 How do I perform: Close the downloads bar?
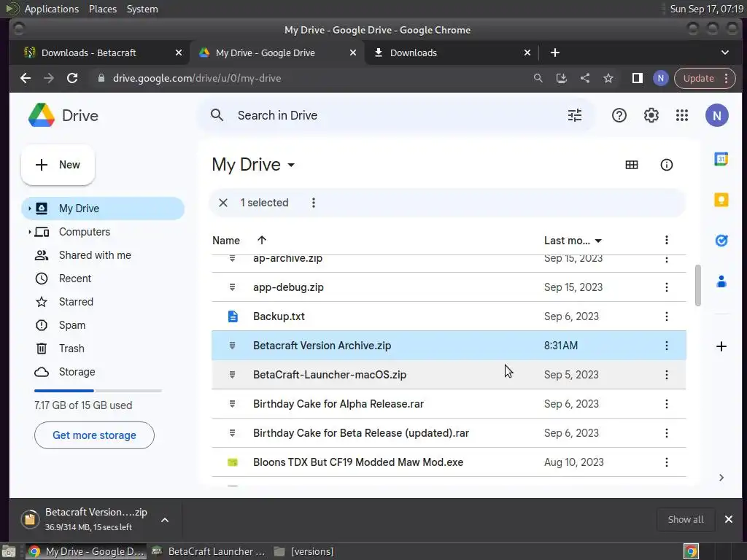[x=729, y=519]
